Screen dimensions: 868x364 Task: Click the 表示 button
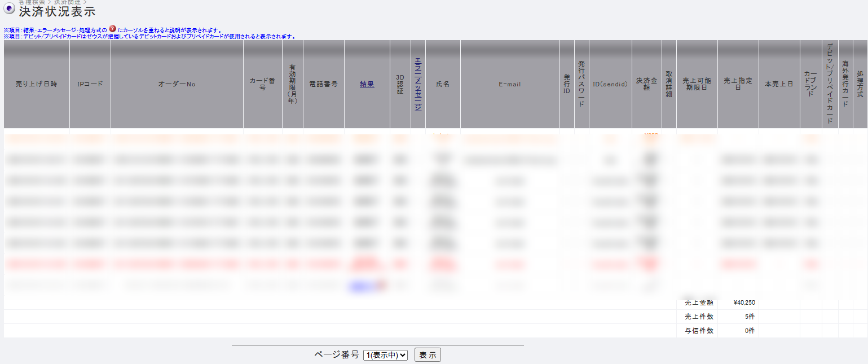(x=428, y=355)
